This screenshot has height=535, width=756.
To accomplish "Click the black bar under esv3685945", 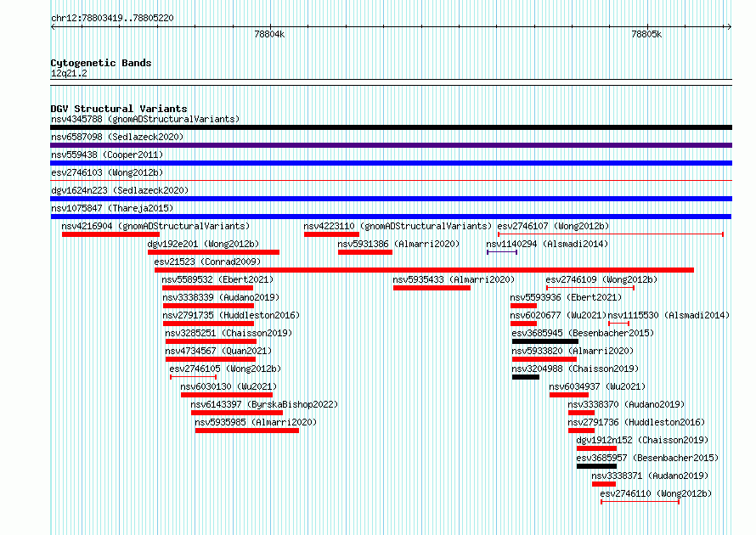I will coord(545,341).
